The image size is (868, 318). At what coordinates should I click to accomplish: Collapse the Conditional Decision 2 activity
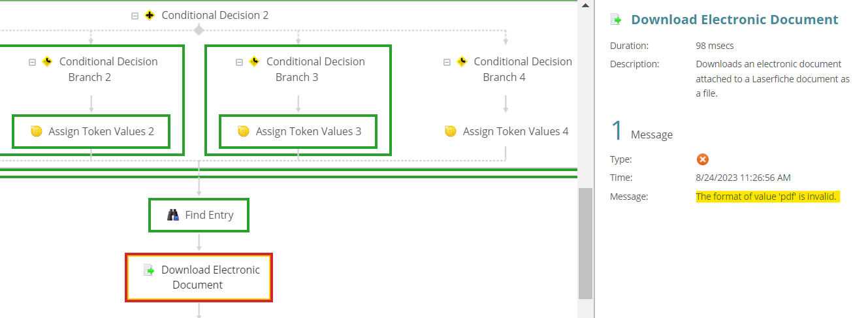[x=135, y=16]
